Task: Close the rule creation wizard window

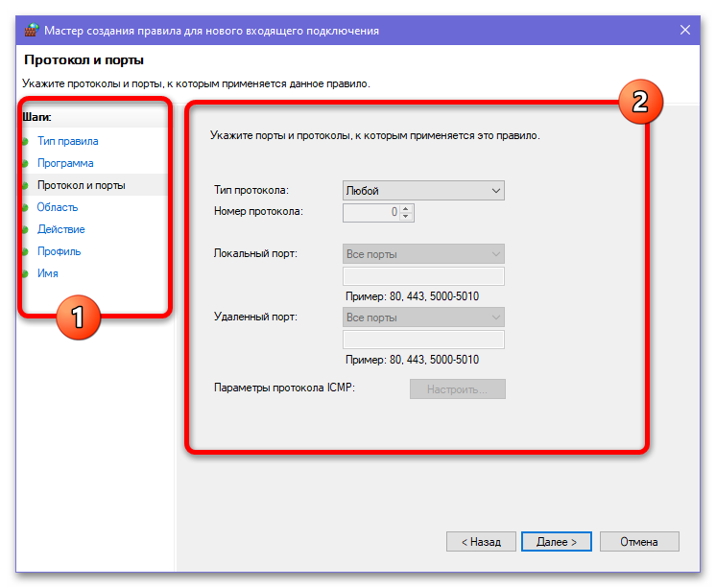Action: 684,30
